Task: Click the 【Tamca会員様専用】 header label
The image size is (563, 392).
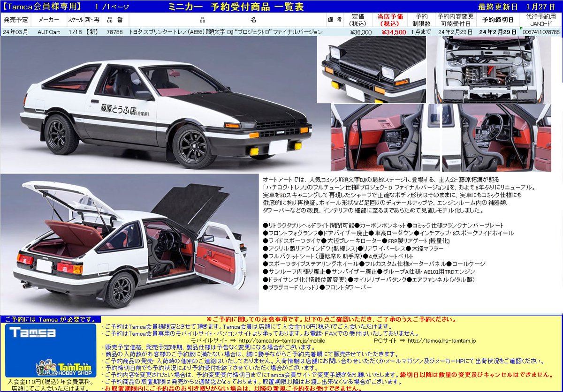Action: tap(41, 7)
